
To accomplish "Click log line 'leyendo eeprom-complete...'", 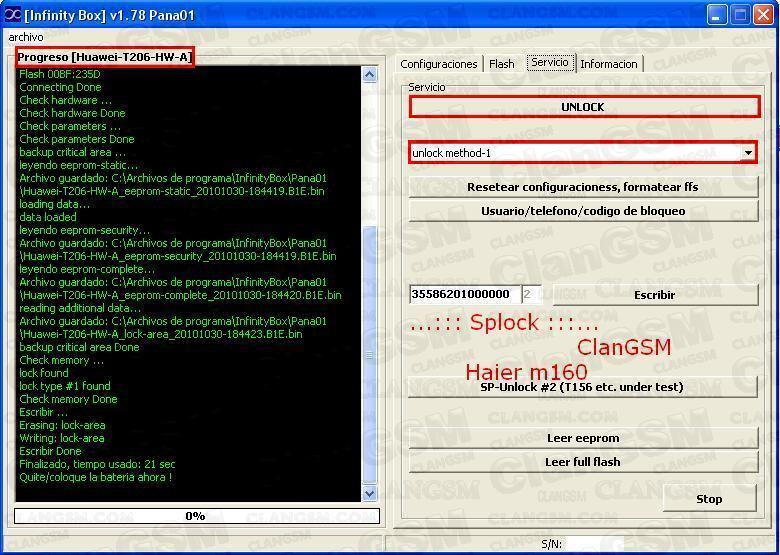I will click(x=87, y=270).
